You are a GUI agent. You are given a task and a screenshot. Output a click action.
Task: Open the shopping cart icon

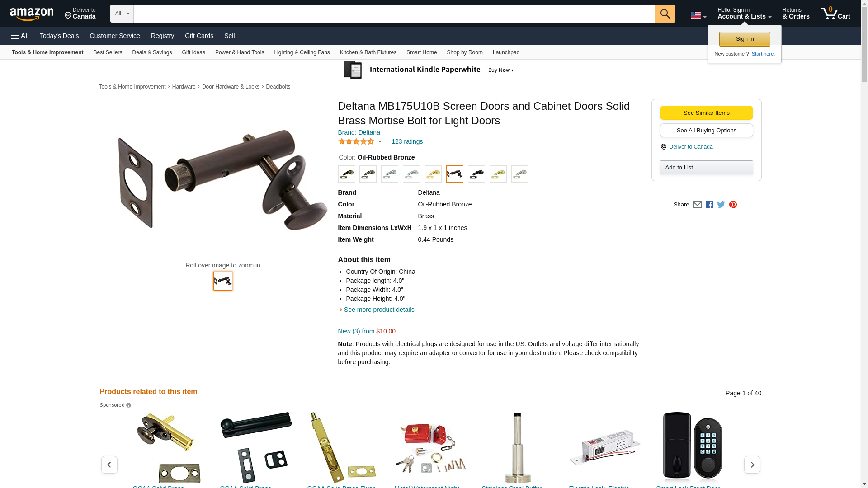835,14
